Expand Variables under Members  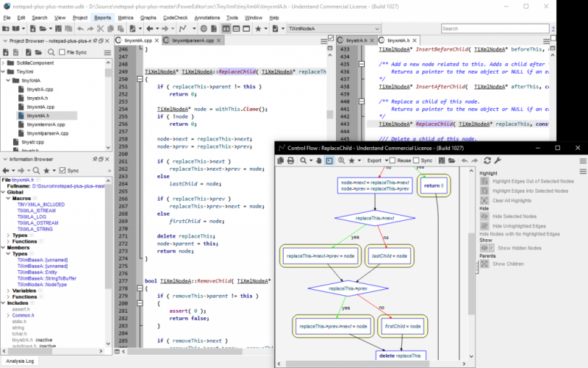coord(8,290)
